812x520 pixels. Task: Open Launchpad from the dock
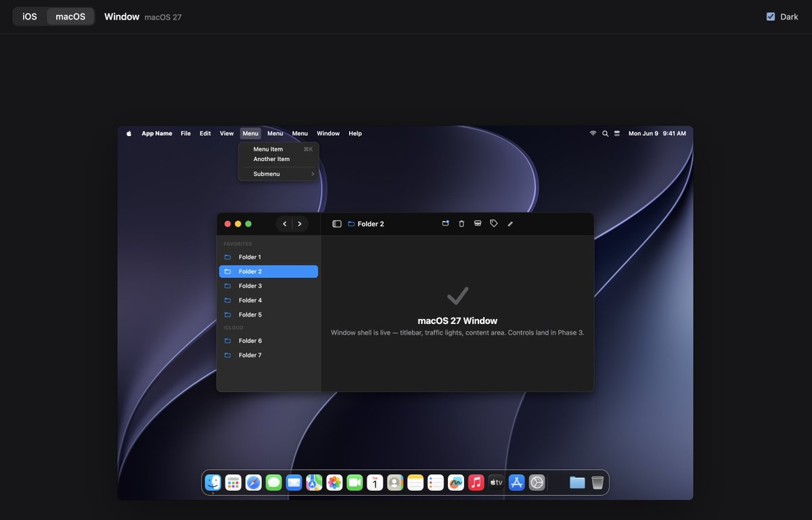tap(233, 482)
